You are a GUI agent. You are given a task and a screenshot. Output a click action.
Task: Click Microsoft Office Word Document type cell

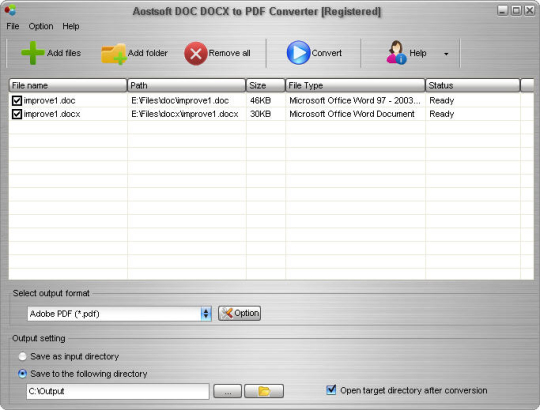(x=352, y=114)
